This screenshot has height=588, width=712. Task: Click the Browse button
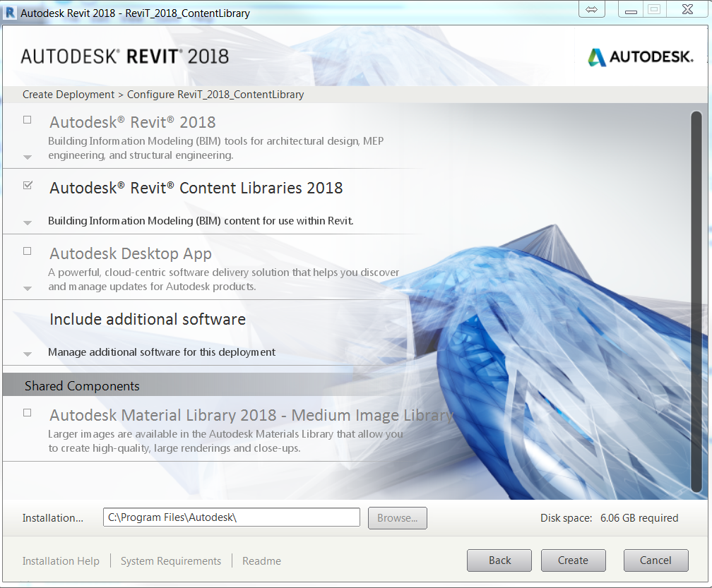[397, 518]
